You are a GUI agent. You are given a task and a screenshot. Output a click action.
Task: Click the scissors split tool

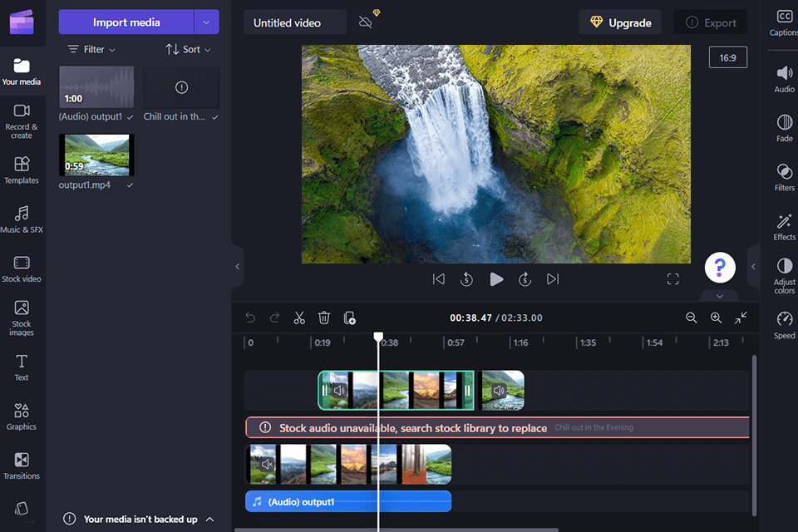point(299,318)
